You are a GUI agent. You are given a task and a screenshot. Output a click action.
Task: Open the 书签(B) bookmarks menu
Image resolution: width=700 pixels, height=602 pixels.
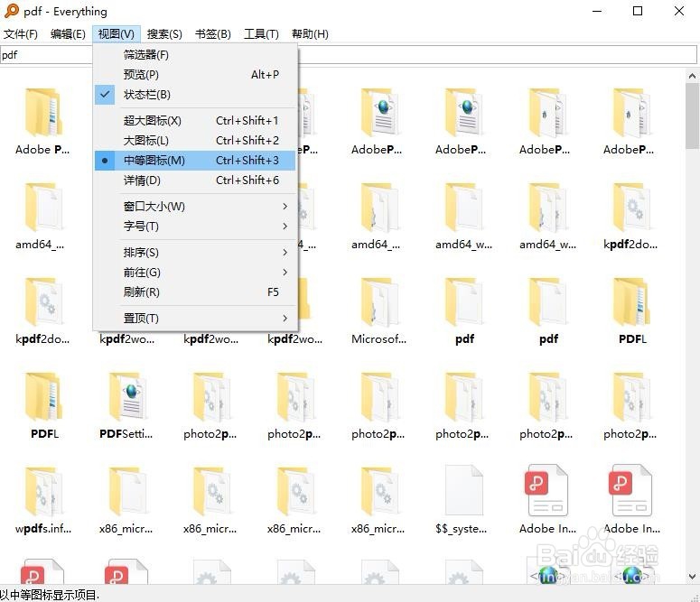tap(213, 34)
